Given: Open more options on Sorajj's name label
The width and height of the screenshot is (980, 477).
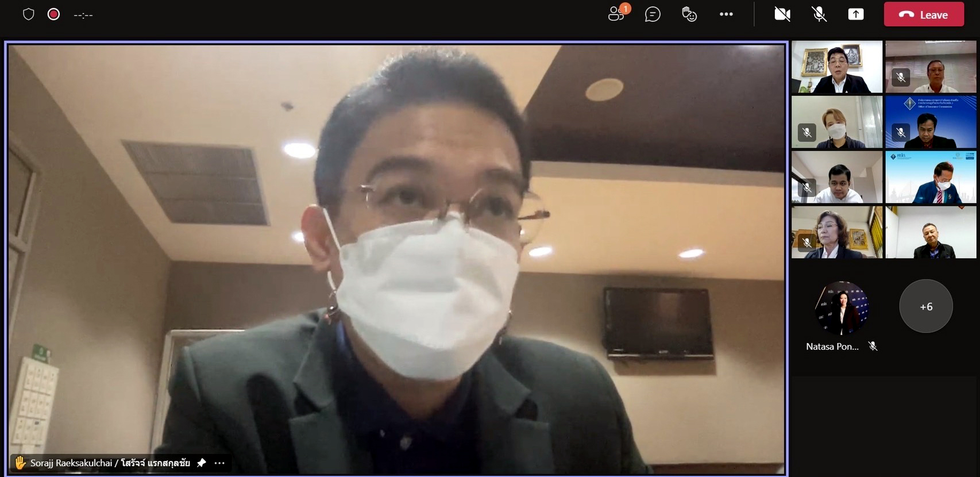Looking at the screenshot, I should pos(219,463).
